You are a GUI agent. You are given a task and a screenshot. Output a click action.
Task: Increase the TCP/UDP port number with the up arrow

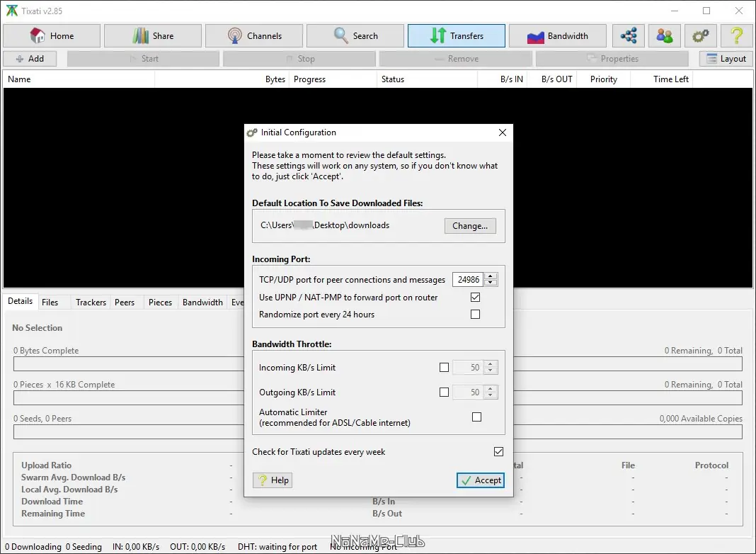[491, 276]
